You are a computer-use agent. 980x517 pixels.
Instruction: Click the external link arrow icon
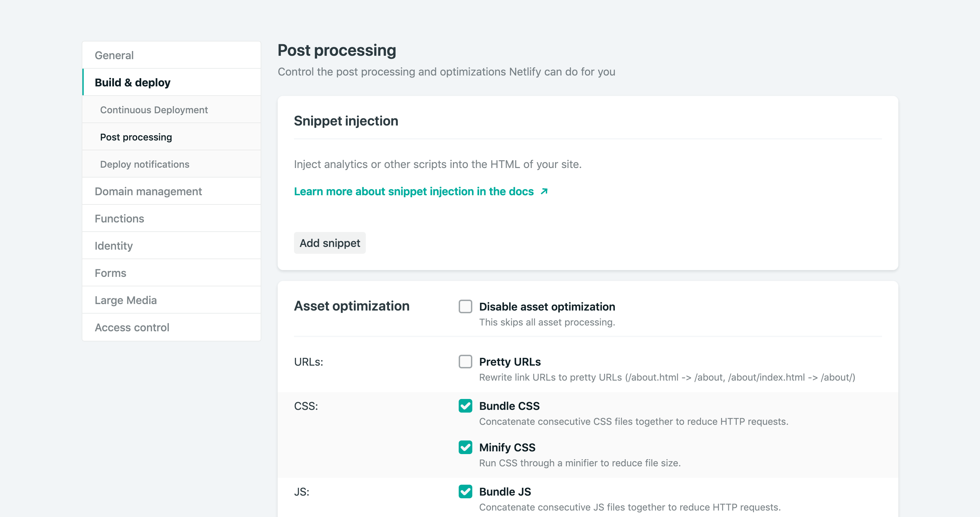[544, 191]
